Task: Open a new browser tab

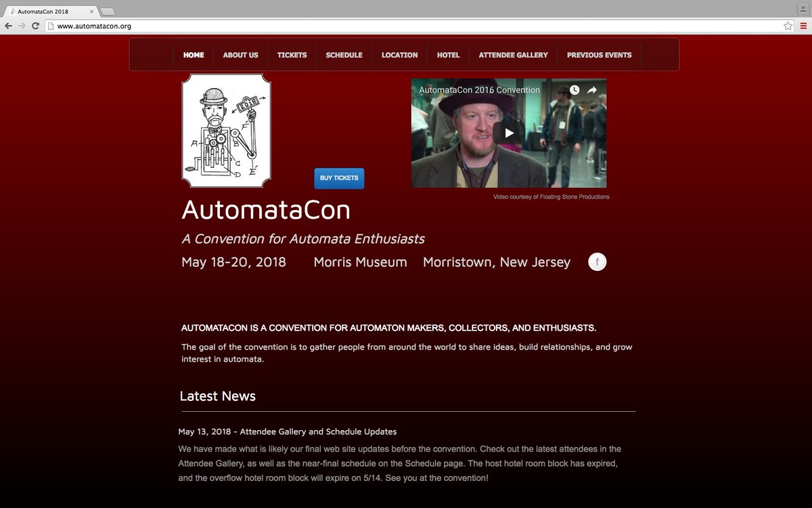Action: point(108,12)
